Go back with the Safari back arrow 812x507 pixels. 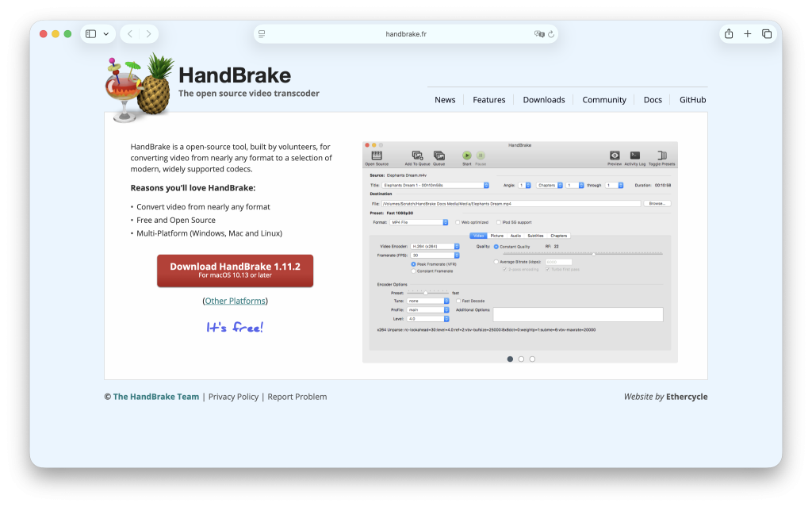pos(130,33)
